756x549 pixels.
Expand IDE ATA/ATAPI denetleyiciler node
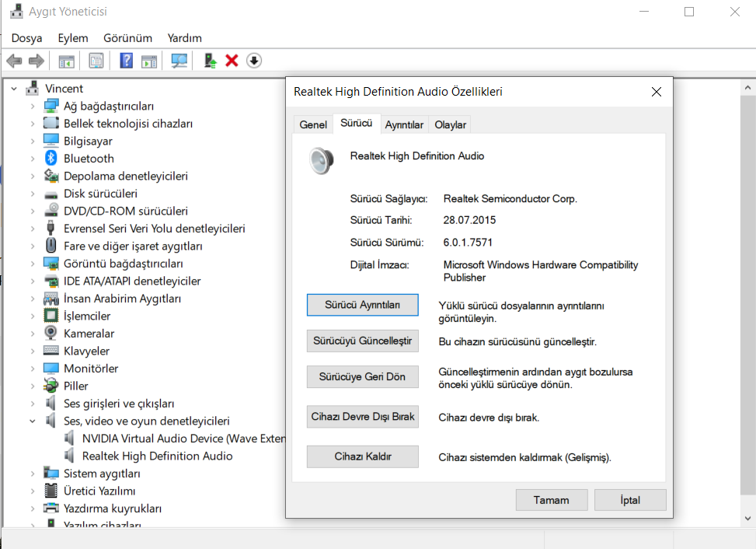pos(33,281)
